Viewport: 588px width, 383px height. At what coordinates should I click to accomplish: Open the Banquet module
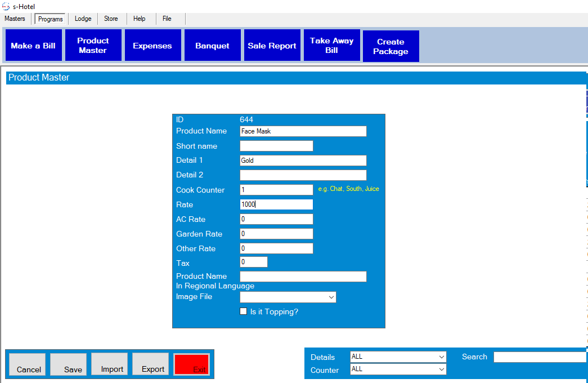(x=212, y=46)
